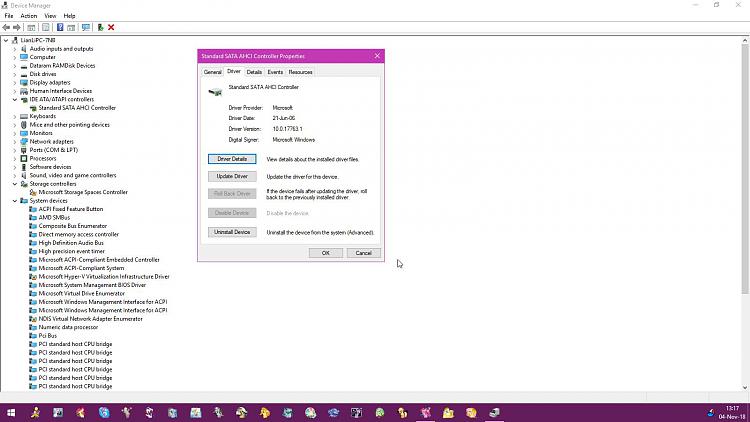Select the LianLiPC root computer node
Screen dimensions: 750x422
coord(38,40)
